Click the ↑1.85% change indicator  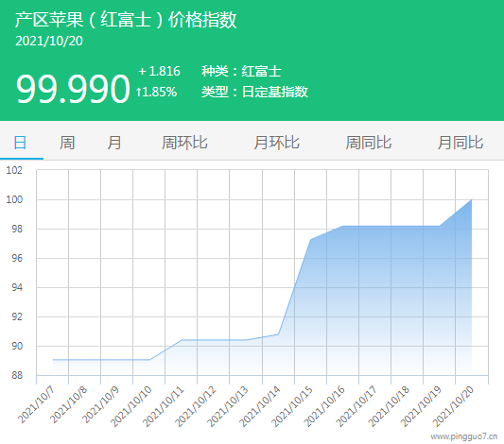(156, 93)
